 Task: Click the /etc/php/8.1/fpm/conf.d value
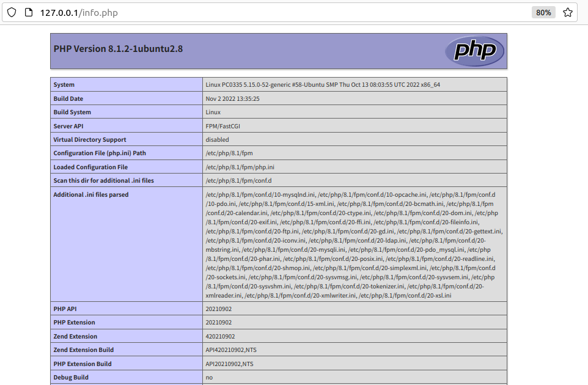238,180
